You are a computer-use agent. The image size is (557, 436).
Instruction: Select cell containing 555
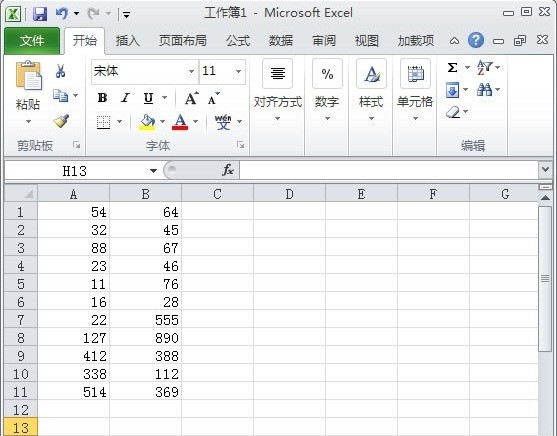click(x=146, y=319)
